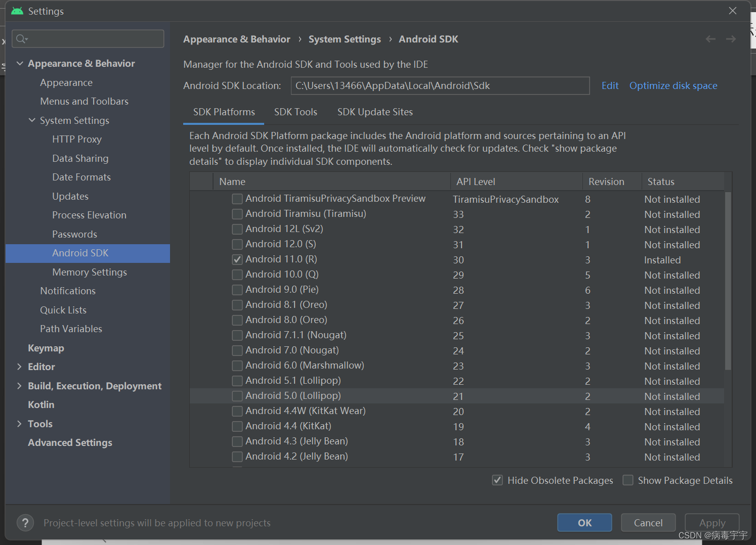
Task: Click the search magnifier icon in settings
Action: (21, 38)
